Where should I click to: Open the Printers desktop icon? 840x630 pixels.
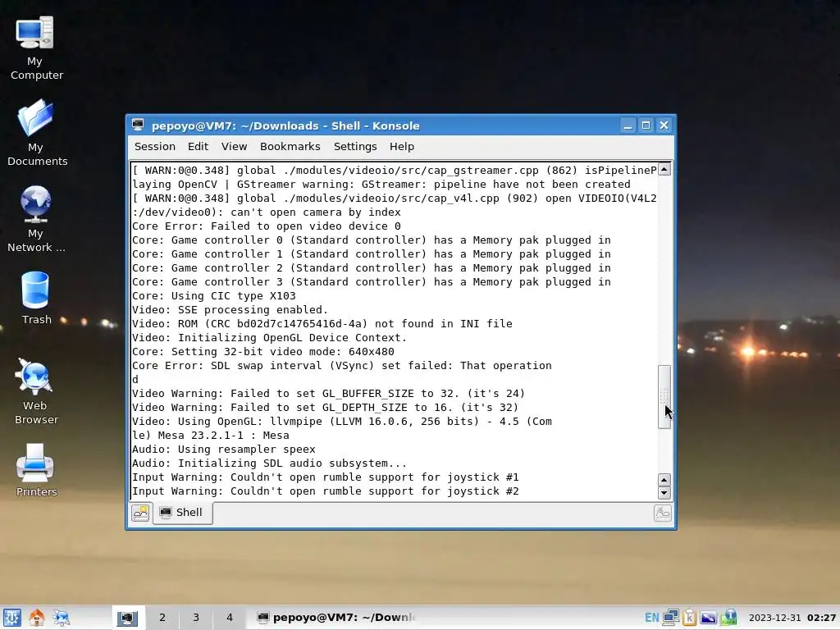coord(36,470)
